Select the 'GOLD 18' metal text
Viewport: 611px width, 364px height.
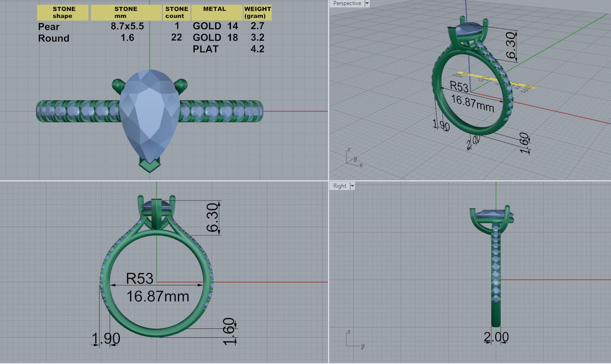pos(216,37)
